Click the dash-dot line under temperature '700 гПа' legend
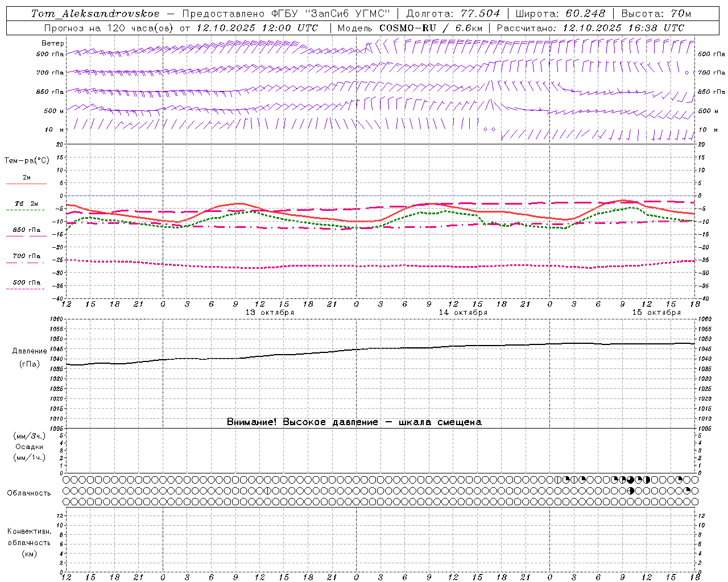This screenshot has width=728, height=582. pyautogui.click(x=25, y=263)
